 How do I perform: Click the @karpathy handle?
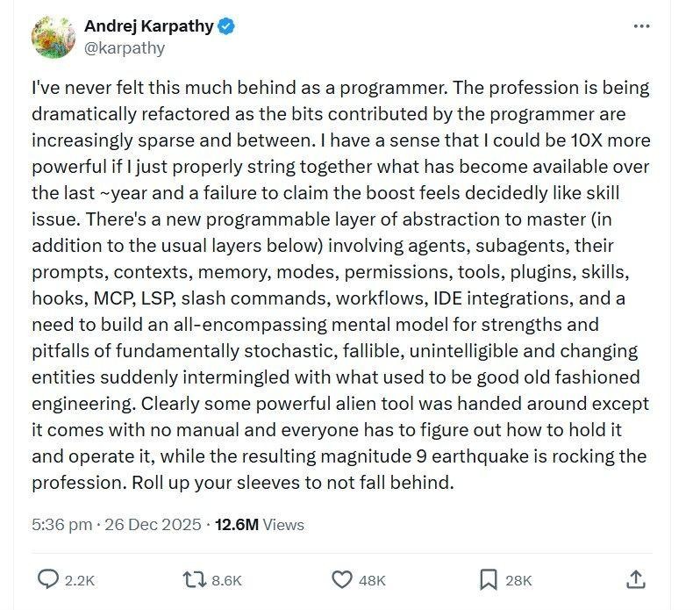coord(124,48)
